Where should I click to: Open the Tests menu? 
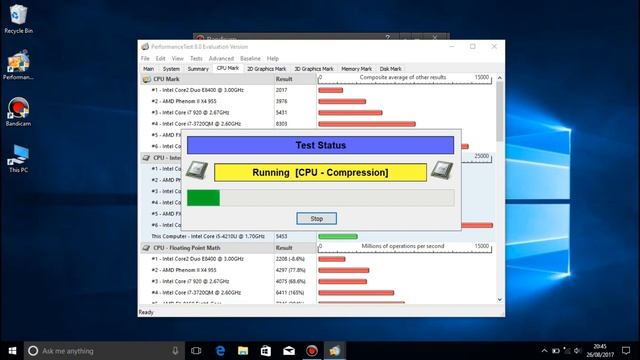[196, 58]
